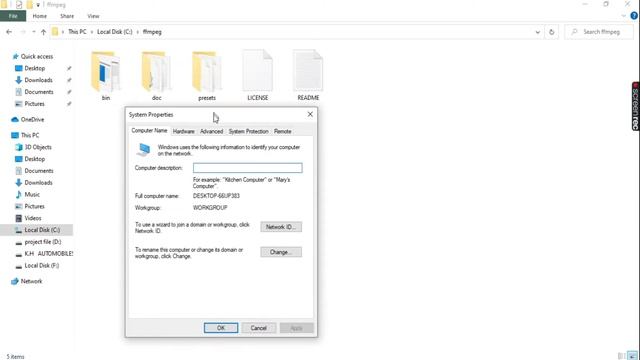Screen dimensions: 640x360
Task: Select the README file
Action: point(308,76)
